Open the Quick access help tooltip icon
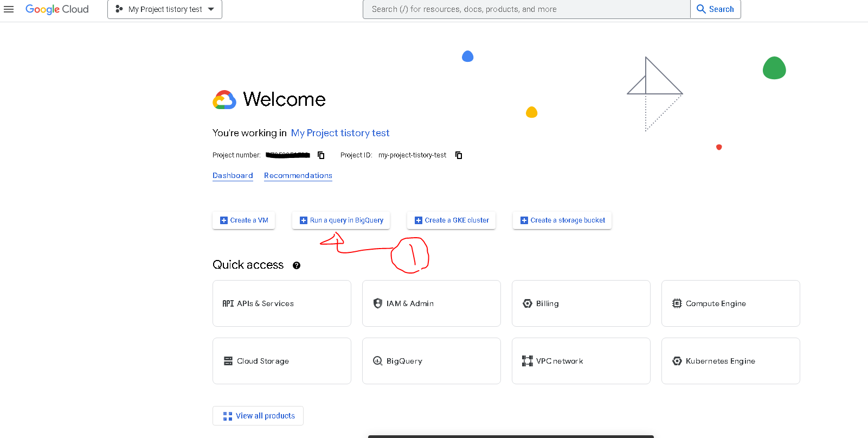Screen dimensions: 868x438 click(x=297, y=265)
